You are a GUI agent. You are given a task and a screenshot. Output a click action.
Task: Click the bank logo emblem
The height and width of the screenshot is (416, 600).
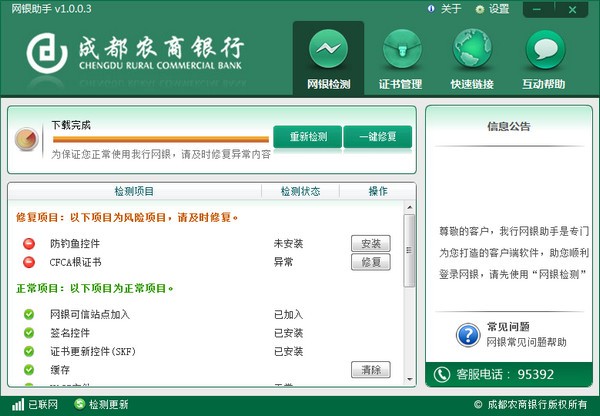(x=47, y=54)
